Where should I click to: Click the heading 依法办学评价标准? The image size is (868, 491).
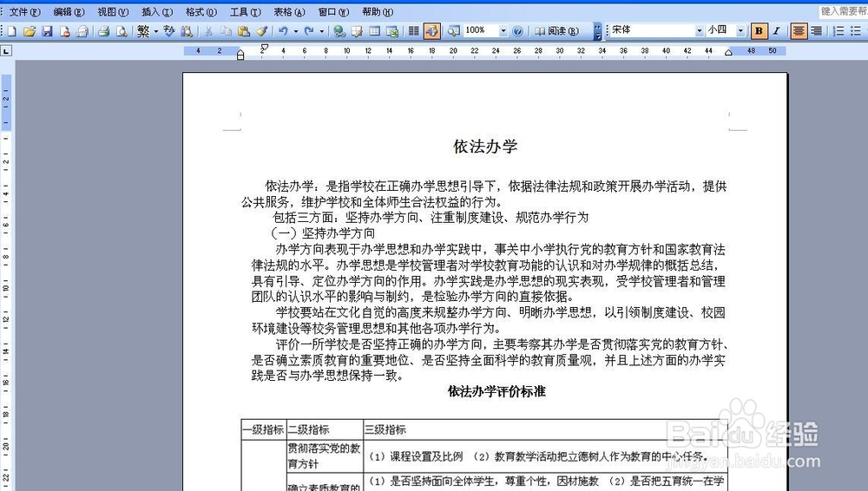coord(496,391)
